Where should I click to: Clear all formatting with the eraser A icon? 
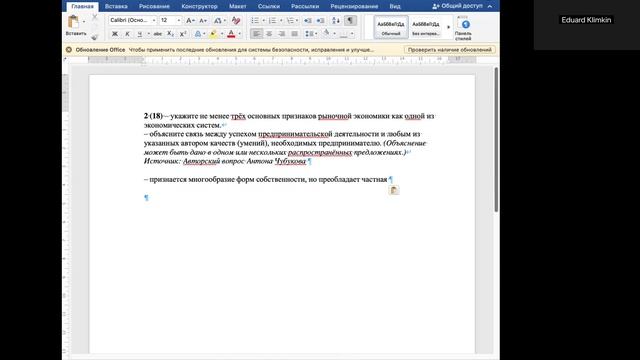pos(236,20)
